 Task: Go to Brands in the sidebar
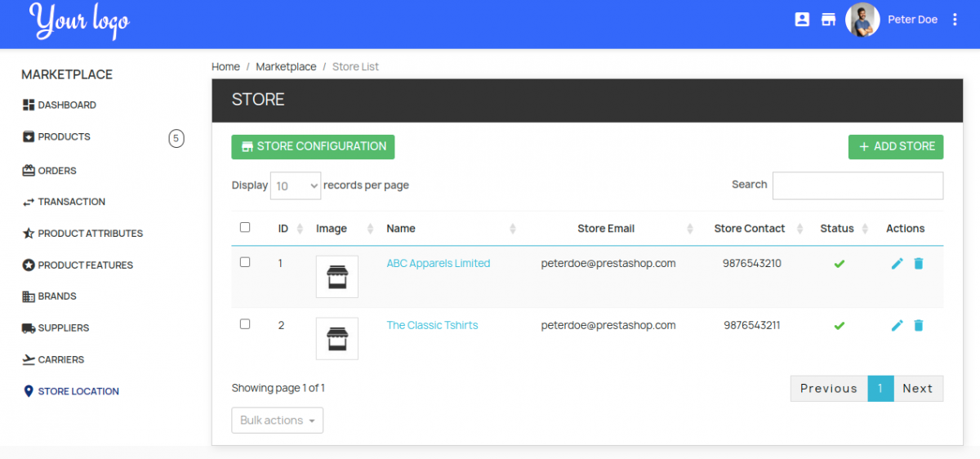pyautogui.click(x=50, y=296)
